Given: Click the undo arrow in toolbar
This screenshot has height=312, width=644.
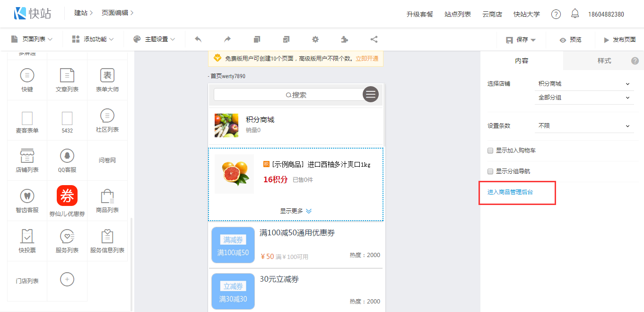Looking at the screenshot, I should tap(198, 39).
